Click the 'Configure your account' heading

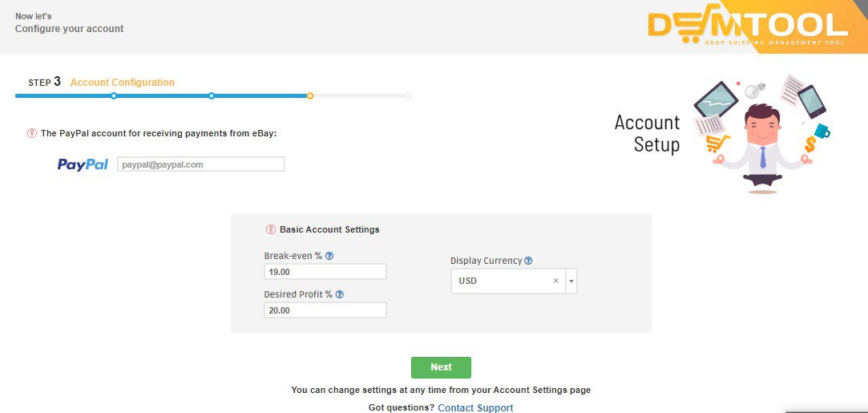coord(70,29)
